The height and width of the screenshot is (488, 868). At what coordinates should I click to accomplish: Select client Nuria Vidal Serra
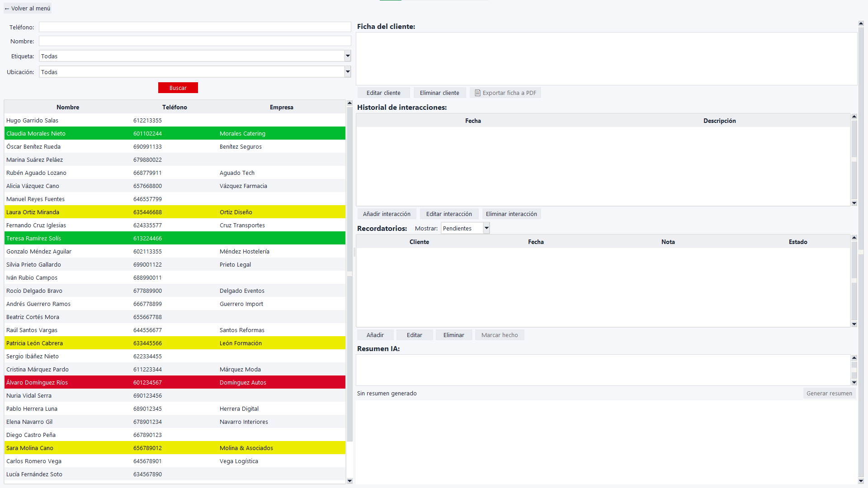pyautogui.click(x=175, y=395)
